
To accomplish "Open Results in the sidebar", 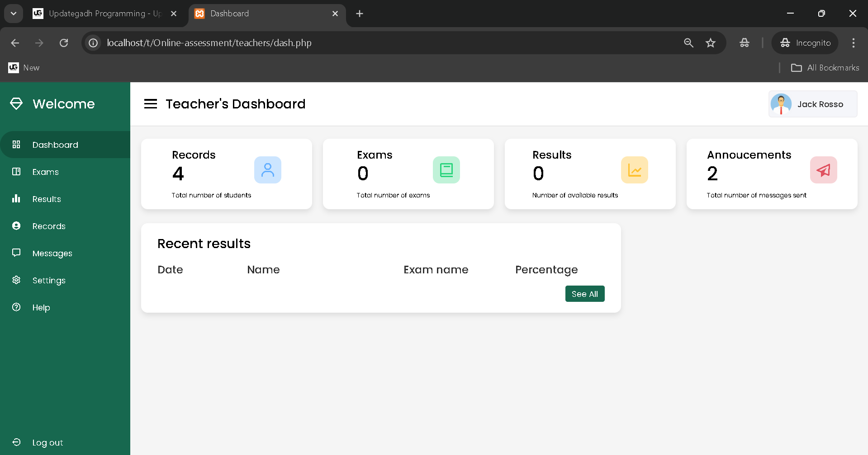I will pyautogui.click(x=46, y=199).
